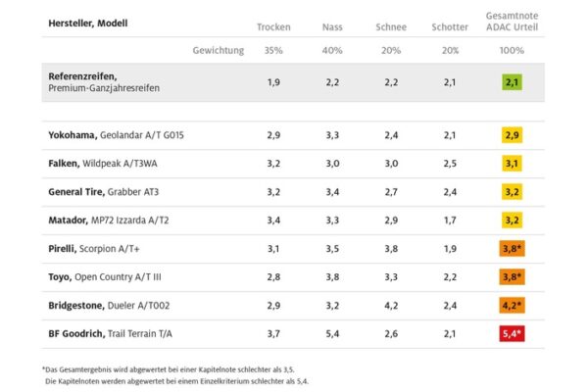Select the red 5,4* rating badge
The width and height of the screenshot is (588, 392).
point(512,334)
